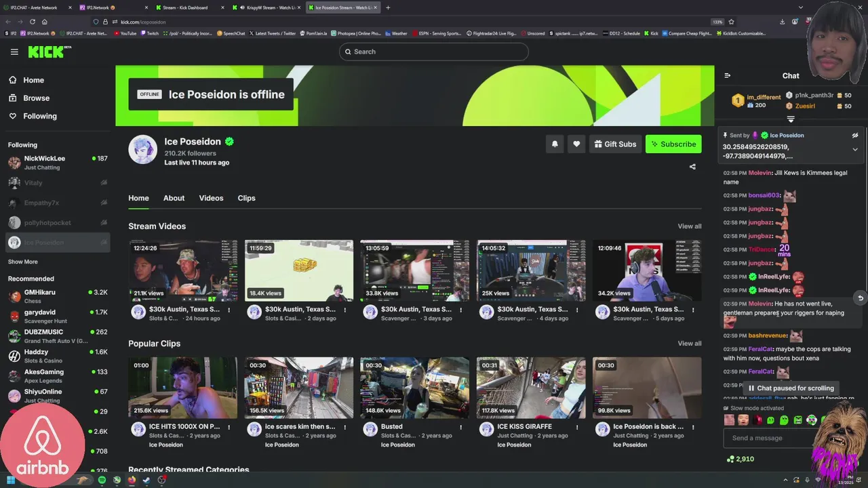Click the scroll-back arrow in chat
Viewport: 868px width, 488px height.
click(x=860, y=298)
